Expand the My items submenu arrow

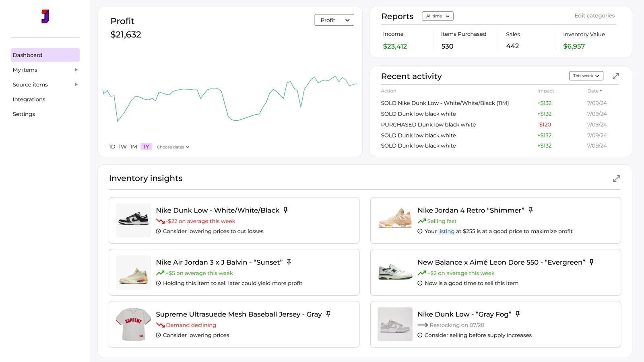pyautogui.click(x=76, y=70)
